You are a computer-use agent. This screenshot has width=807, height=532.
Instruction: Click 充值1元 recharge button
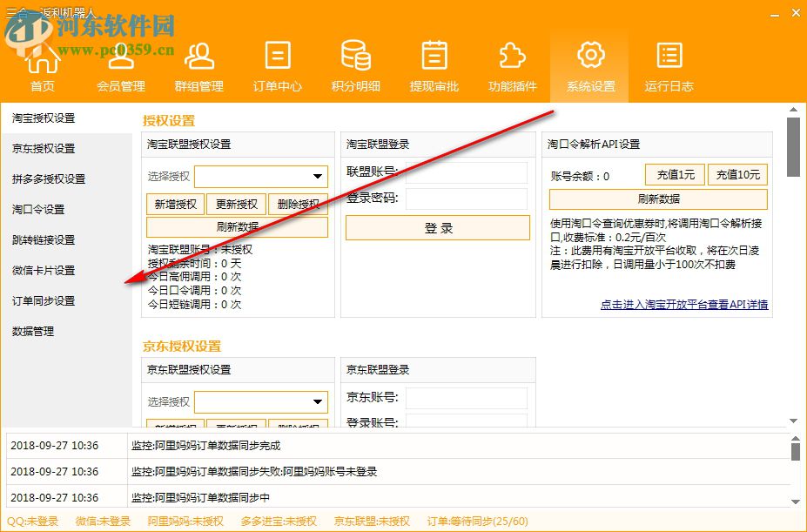674,174
